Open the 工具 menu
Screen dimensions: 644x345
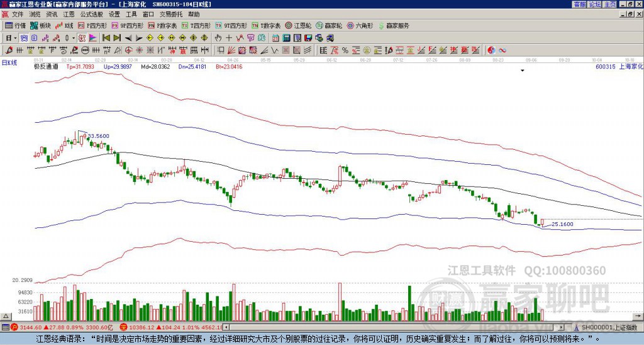[131, 14]
